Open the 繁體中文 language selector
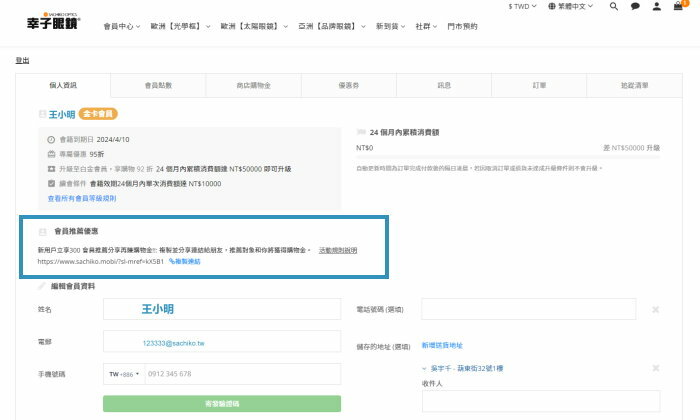Screen dimensions: 700x420 pos(591,6)
